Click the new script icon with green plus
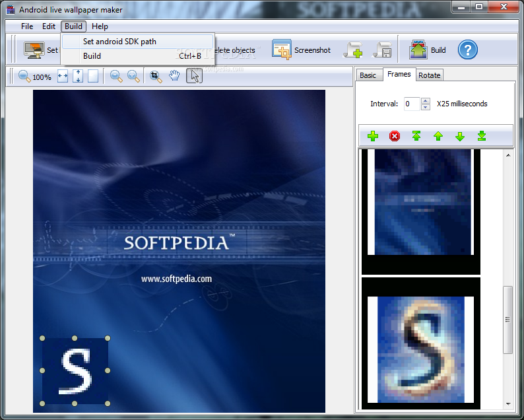This screenshot has height=420, width=524. pos(353,50)
